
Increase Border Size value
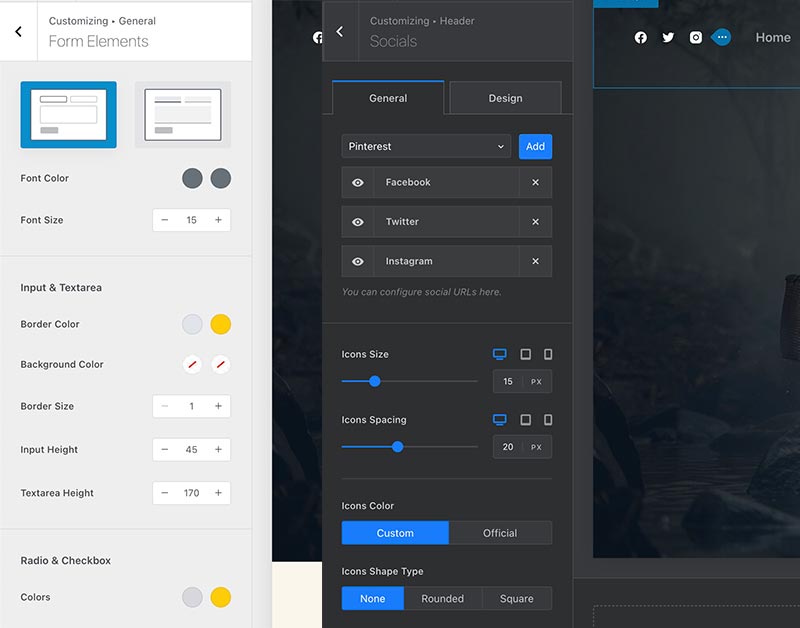[218, 406]
